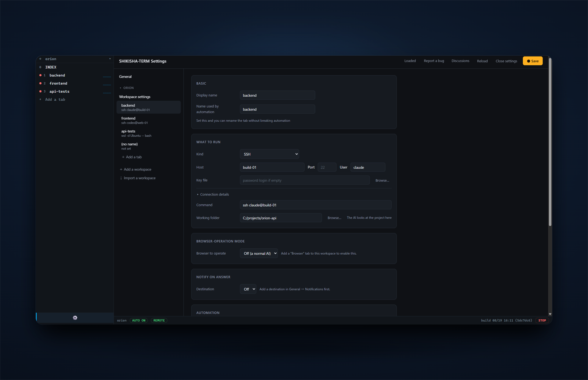Click the Key file input field
The width and height of the screenshot is (588, 380).
[305, 180]
